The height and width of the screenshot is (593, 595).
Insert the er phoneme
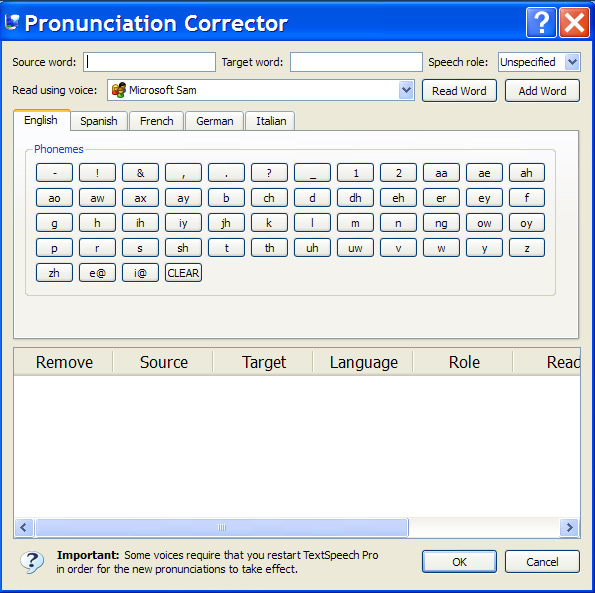click(x=441, y=198)
